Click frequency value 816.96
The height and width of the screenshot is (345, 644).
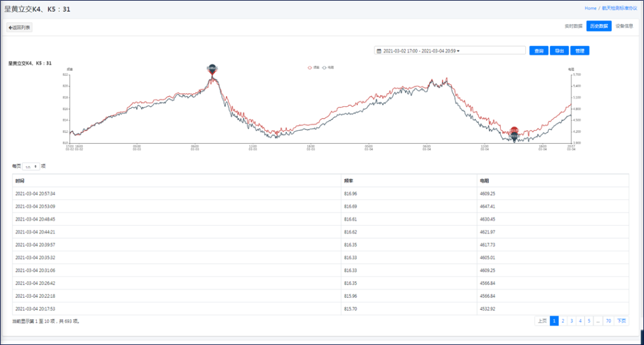[x=351, y=193]
